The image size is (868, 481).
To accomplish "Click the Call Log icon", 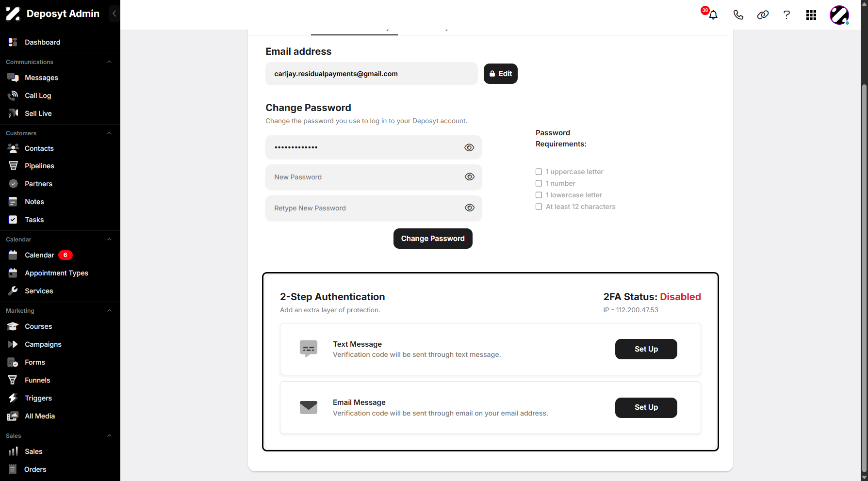I will pos(13,96).
